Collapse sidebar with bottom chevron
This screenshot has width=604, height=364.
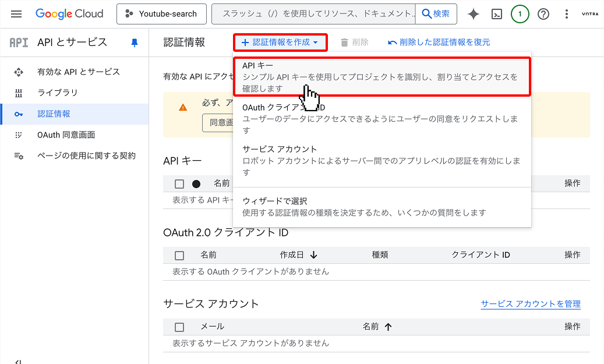pos(17,362)
